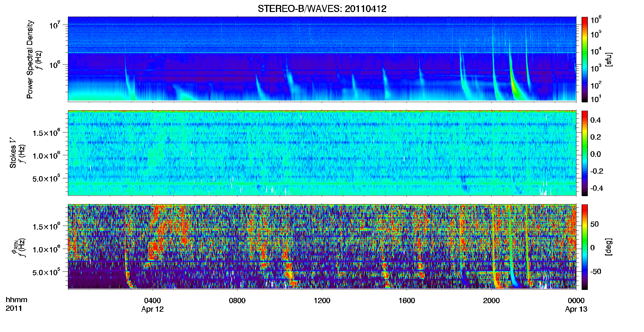This screenshot has width=644, height=332.
Task: Click the [deg] unit label on bottom colorbar
Action: pyautogui.click(x=609, y=247)
